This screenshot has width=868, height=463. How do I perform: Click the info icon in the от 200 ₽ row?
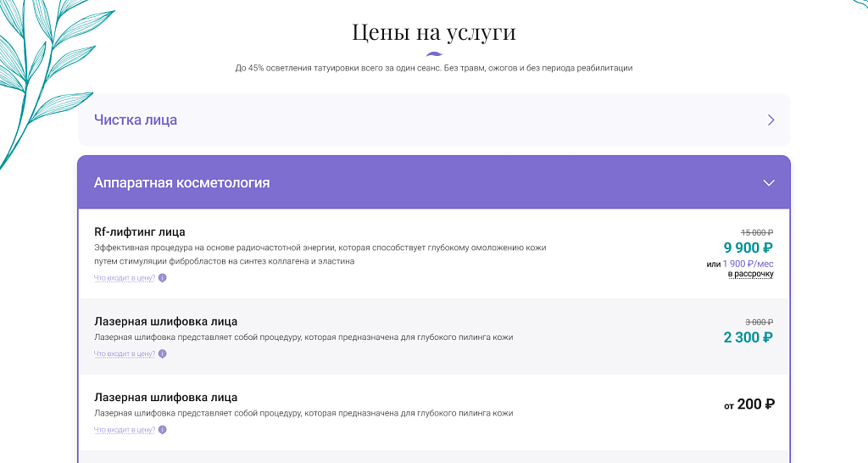click(163, 430)
